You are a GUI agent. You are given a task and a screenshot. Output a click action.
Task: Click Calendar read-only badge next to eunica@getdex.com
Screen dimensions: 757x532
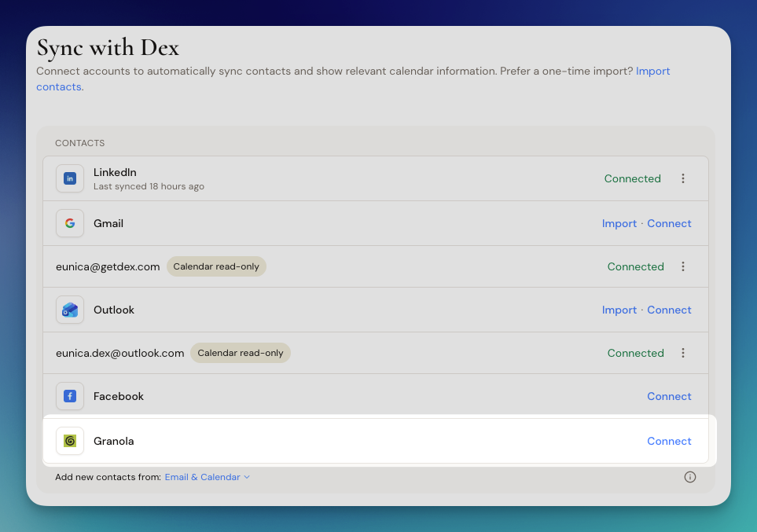(x=216, y=266)
